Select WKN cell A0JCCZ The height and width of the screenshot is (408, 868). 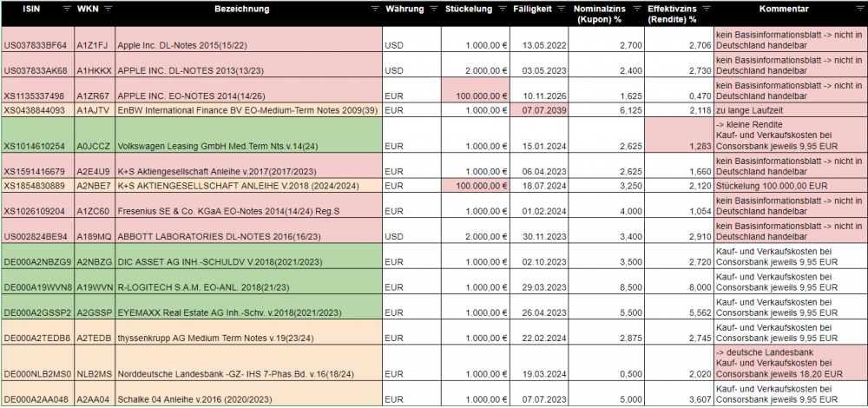pyautogui.click(x=95, y=135)
